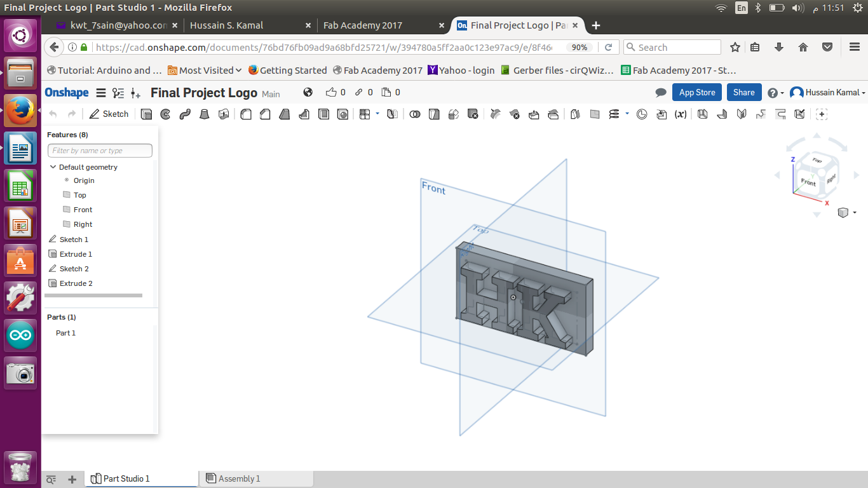Open the Helix tool dropdown arrow

pos(627,114)
